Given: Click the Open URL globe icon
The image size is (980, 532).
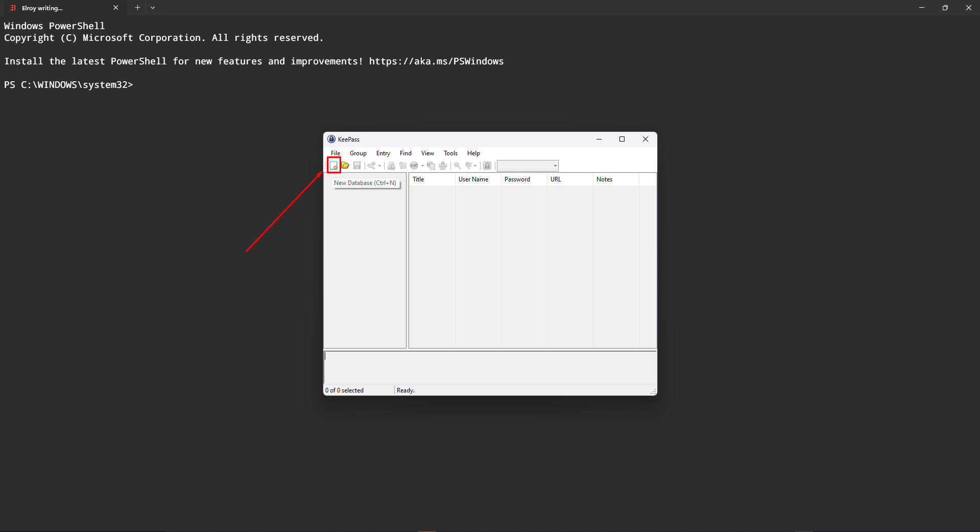Looking at the screenshot, I should coord(414,166).
